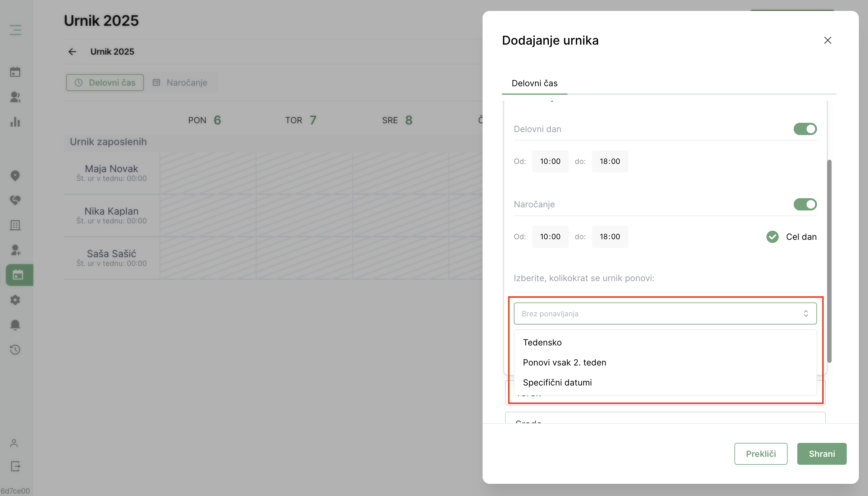Pick the Specifični datumi option
Image resolution: width=868 pixels, height=496 pixels.
pyautogui.click(x=557, y=382)
